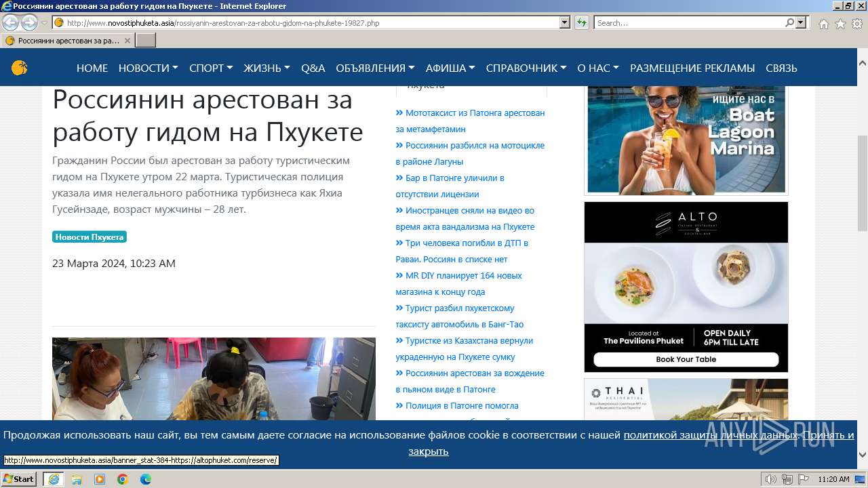Select the Россиянин арестован browser tab

68,41
